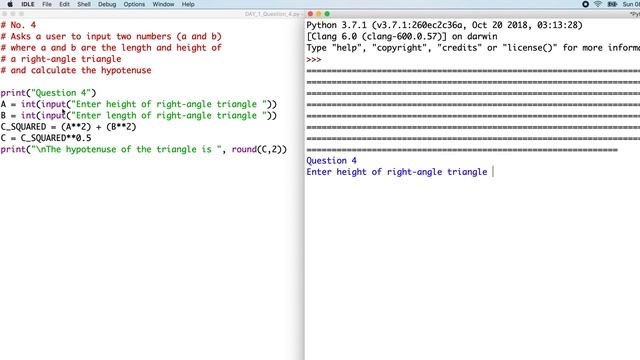Click the battery status icon
The image size is (640, 360).
(x=612, y=4)
